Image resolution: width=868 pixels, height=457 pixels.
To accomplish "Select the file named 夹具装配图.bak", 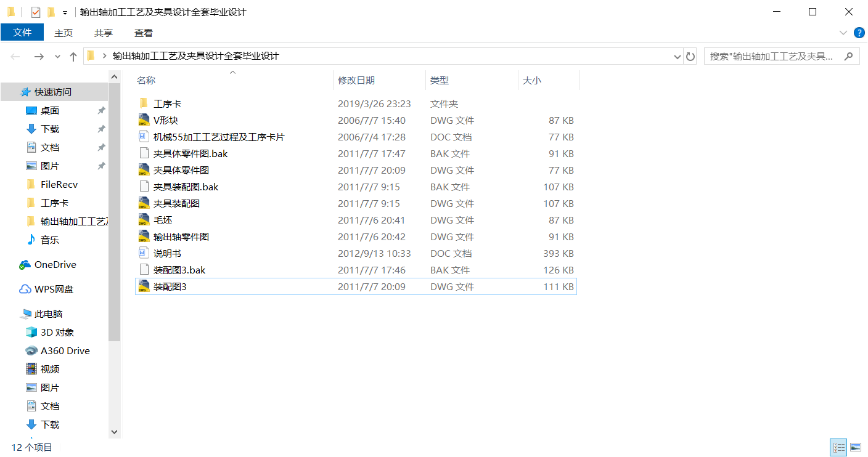I will [186, 187].
